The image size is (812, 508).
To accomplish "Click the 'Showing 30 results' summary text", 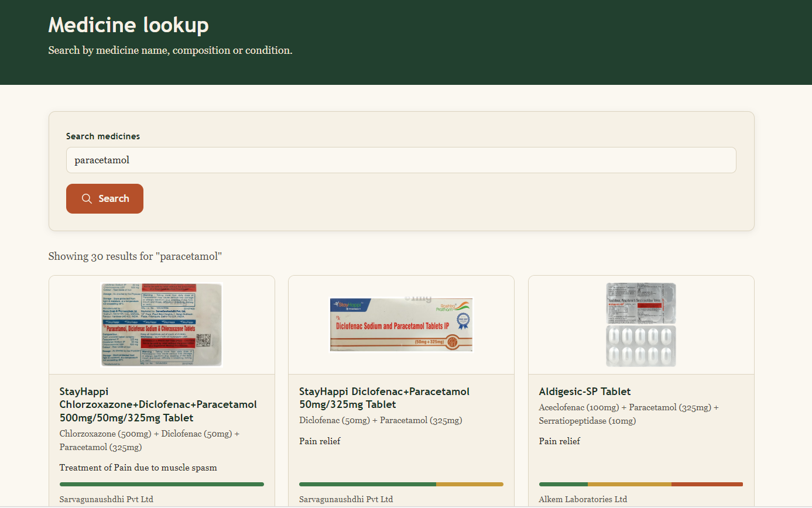I will coord(135,256).
